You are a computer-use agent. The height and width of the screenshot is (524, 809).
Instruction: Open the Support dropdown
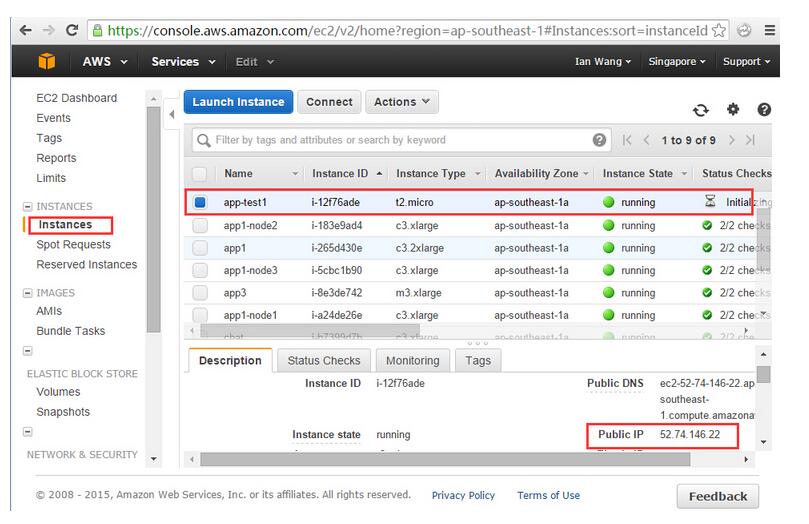pos(746,61)
